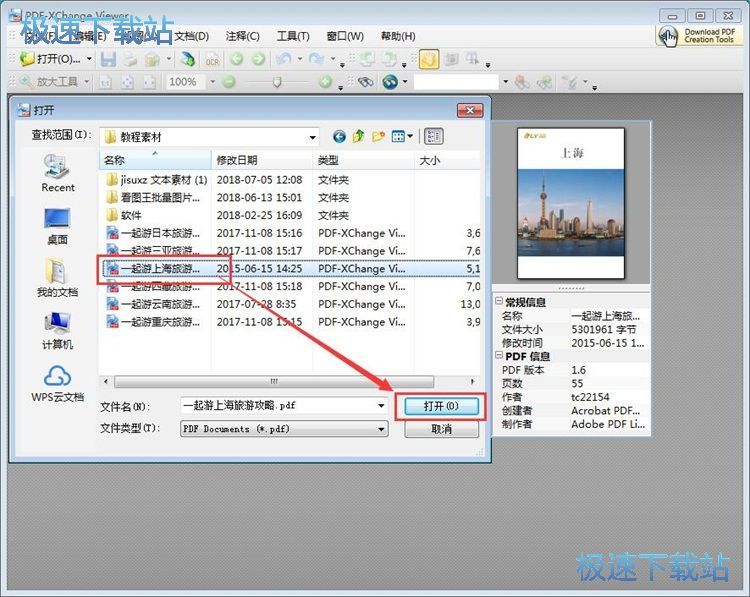Click the Back arrow in Open dialog
750x597 pixels.
[x=339, y=137]
